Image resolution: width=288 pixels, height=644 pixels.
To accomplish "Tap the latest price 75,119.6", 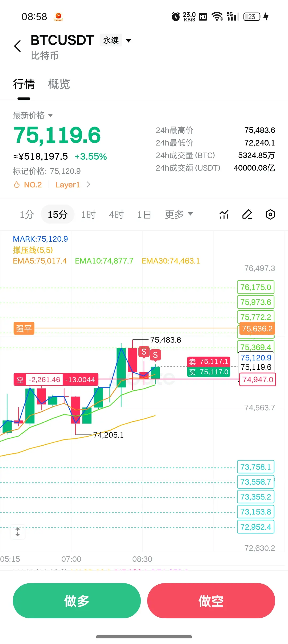I will (x=57, y=135).
